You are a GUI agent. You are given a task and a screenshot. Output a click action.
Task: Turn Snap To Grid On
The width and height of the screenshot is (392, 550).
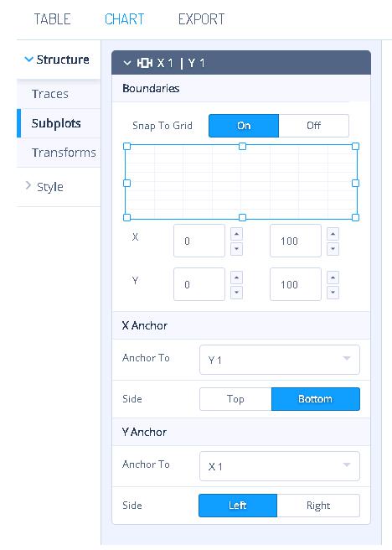click(x=244, y=126)
